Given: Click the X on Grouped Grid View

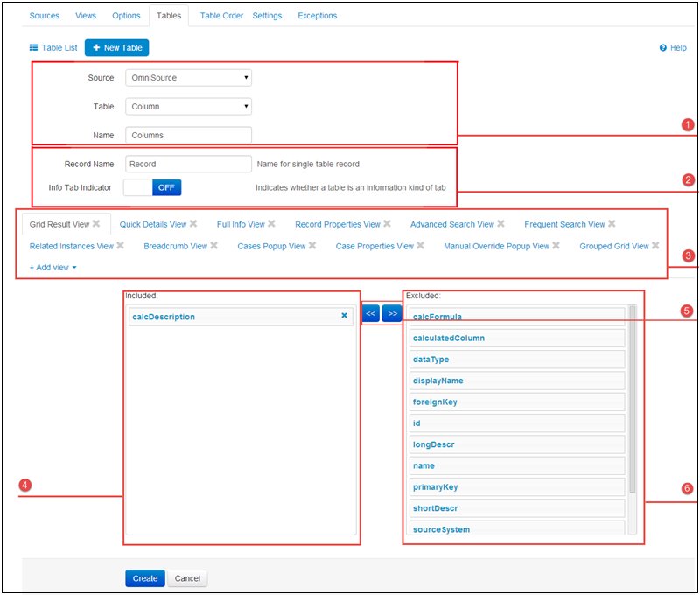Looking at the screenshot, I should 655,246.
